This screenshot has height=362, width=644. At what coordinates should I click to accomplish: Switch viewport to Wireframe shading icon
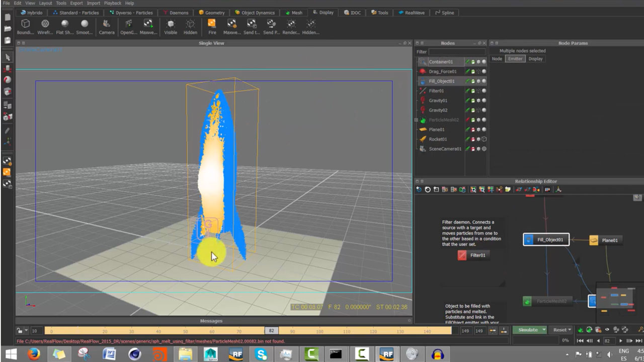pyautogui.click(x=45, y=24)
